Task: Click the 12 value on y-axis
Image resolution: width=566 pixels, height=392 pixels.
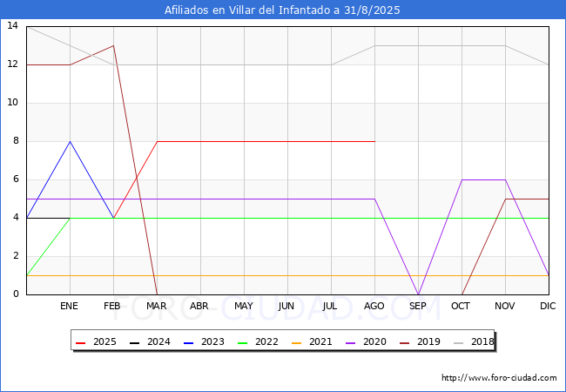Action: click(x=12, y=64)
